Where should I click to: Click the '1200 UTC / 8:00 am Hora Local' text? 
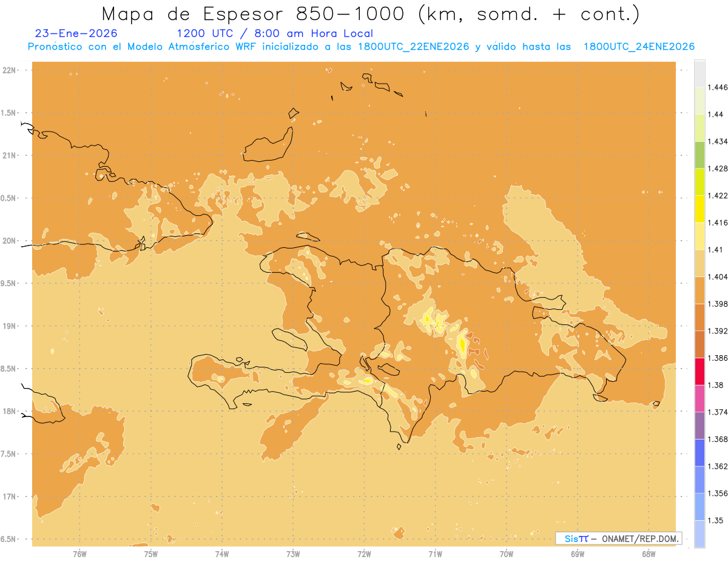pyautogui.click(x=275, y=34)
